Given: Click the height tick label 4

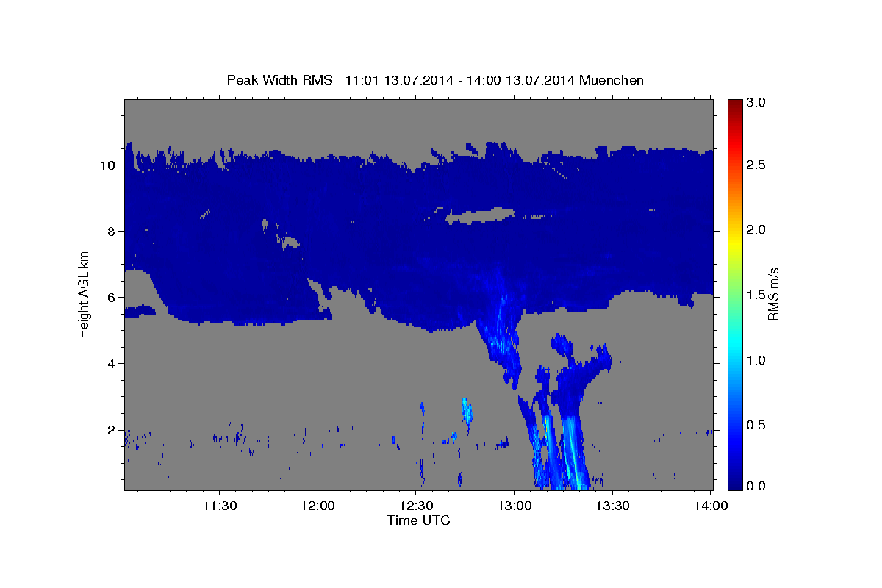Looking at the screenshot, I should [112, 364].
